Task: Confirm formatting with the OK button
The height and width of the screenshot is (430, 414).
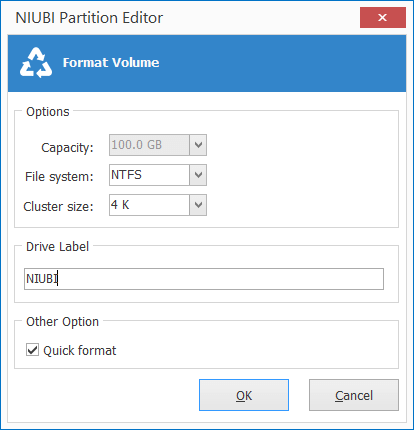Action: [x=244, y=395]
